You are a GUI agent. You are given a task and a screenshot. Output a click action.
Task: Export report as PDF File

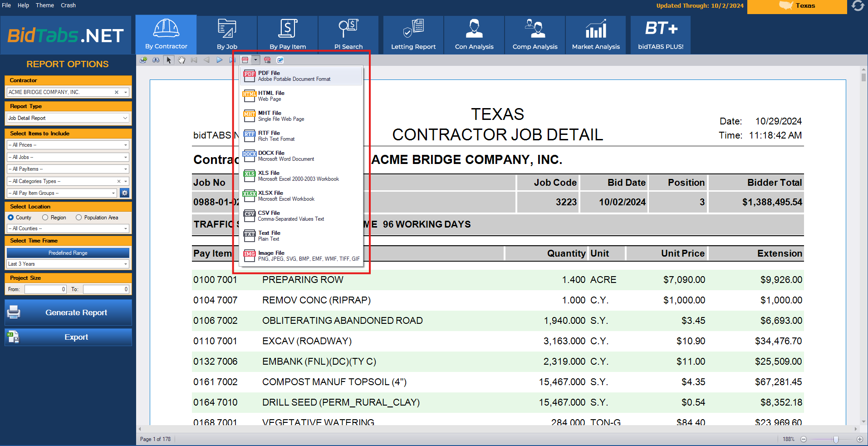click(301, 76)
